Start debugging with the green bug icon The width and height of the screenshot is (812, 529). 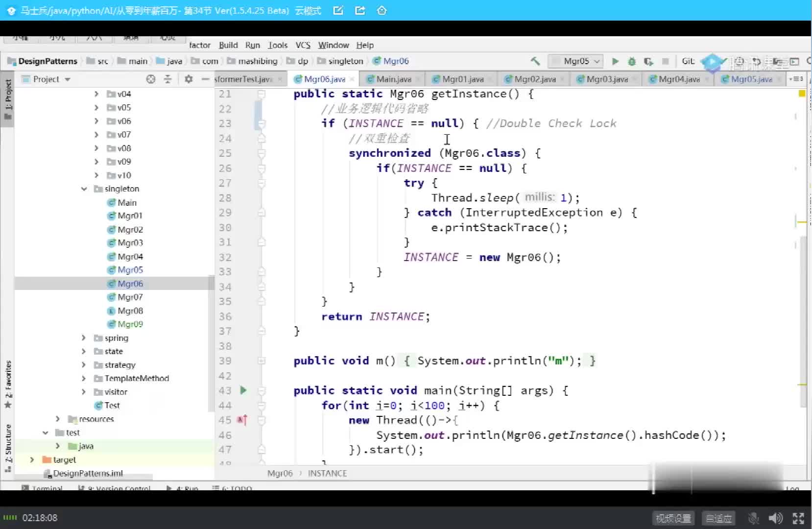632,61
